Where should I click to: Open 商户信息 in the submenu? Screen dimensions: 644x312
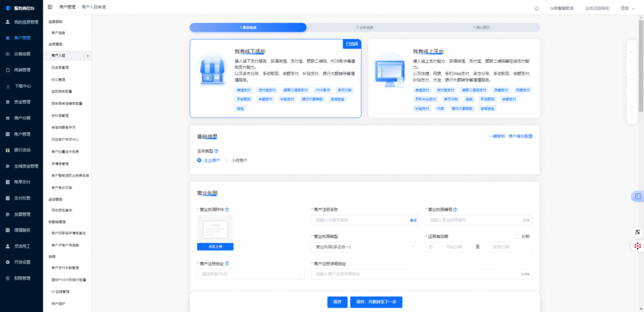[x=58, y=33]
